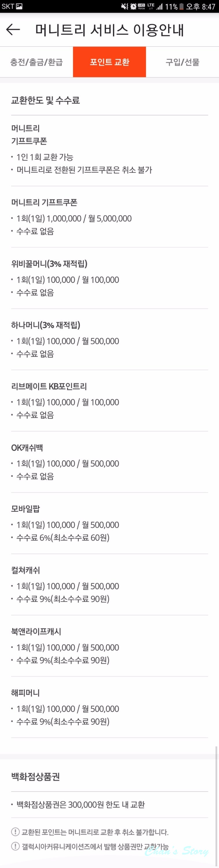
Task: Switch to the 충전/출금/환급 tab
Action: click(36, 62)
